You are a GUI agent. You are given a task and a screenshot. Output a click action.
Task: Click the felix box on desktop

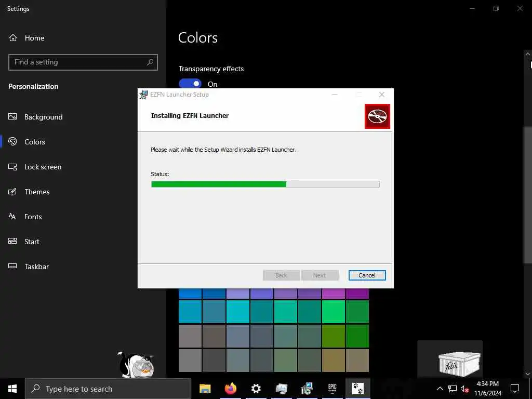(459, 363)
